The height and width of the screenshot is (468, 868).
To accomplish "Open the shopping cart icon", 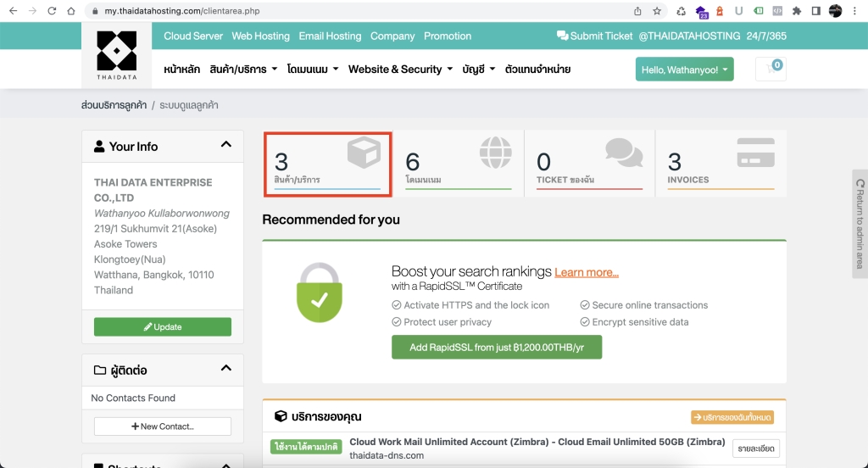I will pyautogui.click(x=771, y=69).
